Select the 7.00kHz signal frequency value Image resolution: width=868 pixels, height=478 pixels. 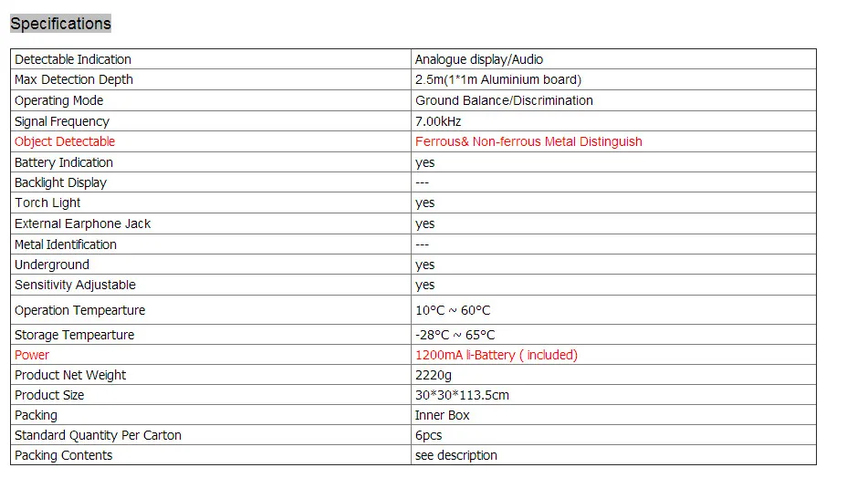(438, 121)
